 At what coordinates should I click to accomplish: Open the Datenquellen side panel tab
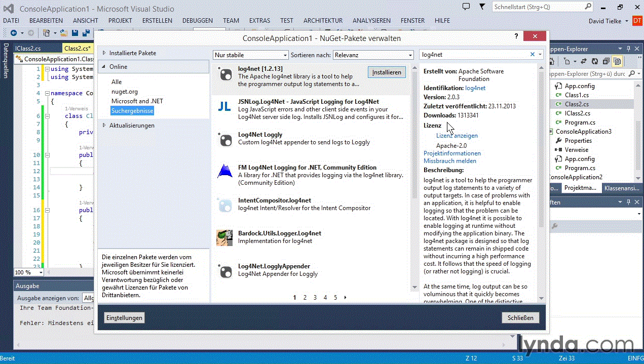click(6, 60)
